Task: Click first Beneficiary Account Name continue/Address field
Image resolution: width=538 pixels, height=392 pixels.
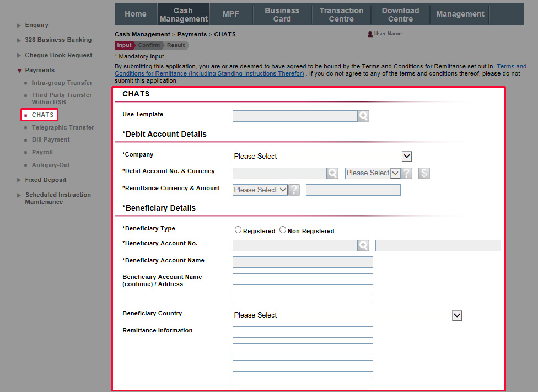Action: tap(303, 279)
